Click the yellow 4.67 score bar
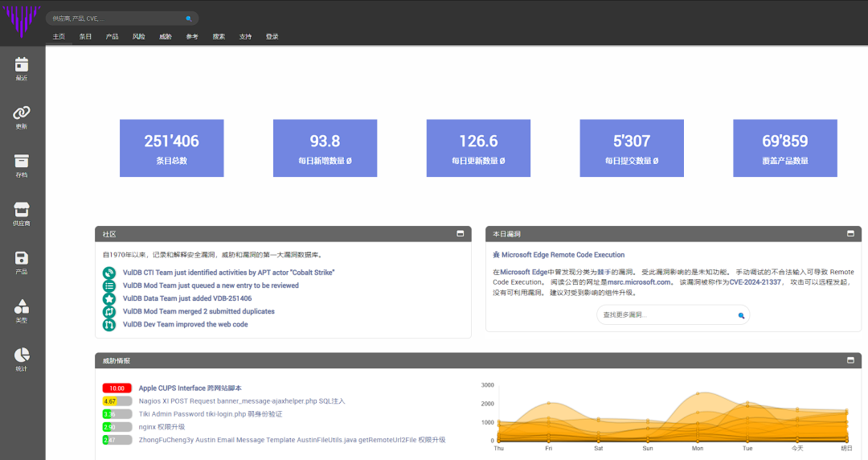Screen dimensions: 868x460 (x=117, y=401)
